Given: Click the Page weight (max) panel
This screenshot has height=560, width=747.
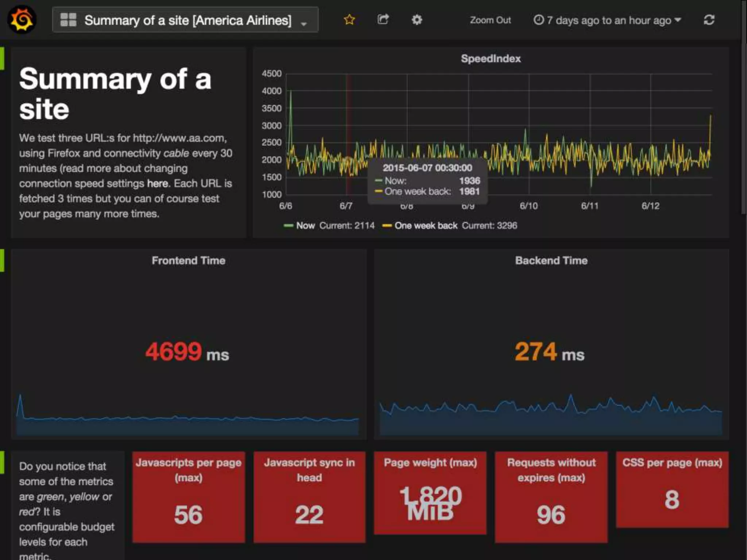Looking at the screenshot, I should tap(430, 492).
